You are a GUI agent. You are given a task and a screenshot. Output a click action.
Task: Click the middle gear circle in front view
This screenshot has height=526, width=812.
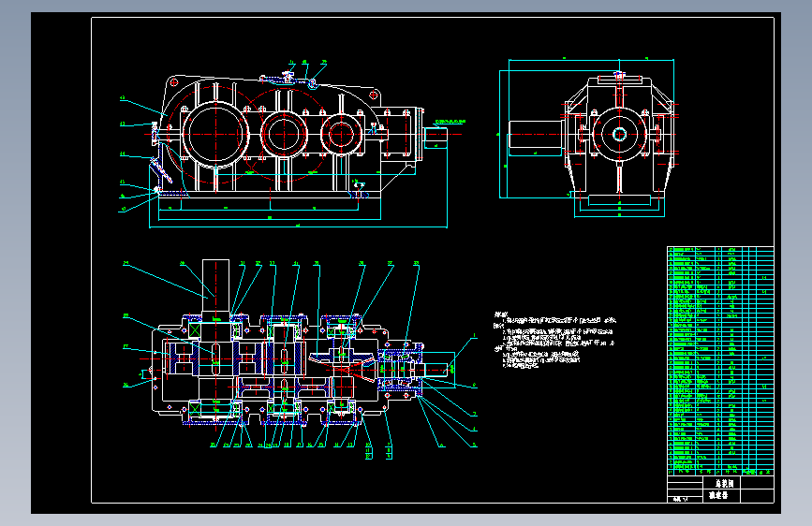click(283, 134)
